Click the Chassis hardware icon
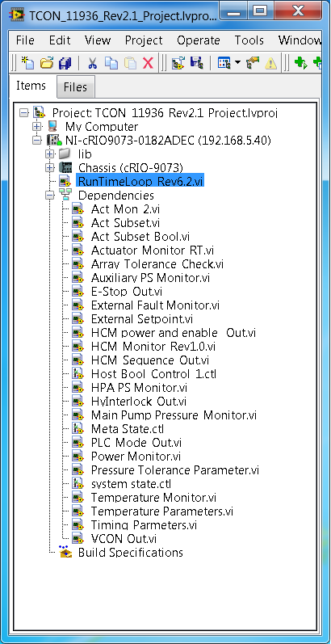Viewport: 331px width, 644px height. (x=65, y=167)
